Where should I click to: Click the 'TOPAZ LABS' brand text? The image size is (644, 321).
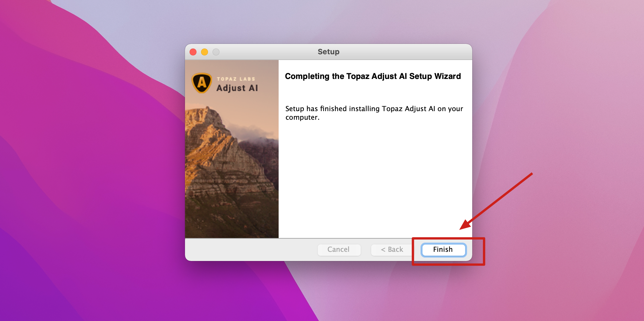pos(236,79)
